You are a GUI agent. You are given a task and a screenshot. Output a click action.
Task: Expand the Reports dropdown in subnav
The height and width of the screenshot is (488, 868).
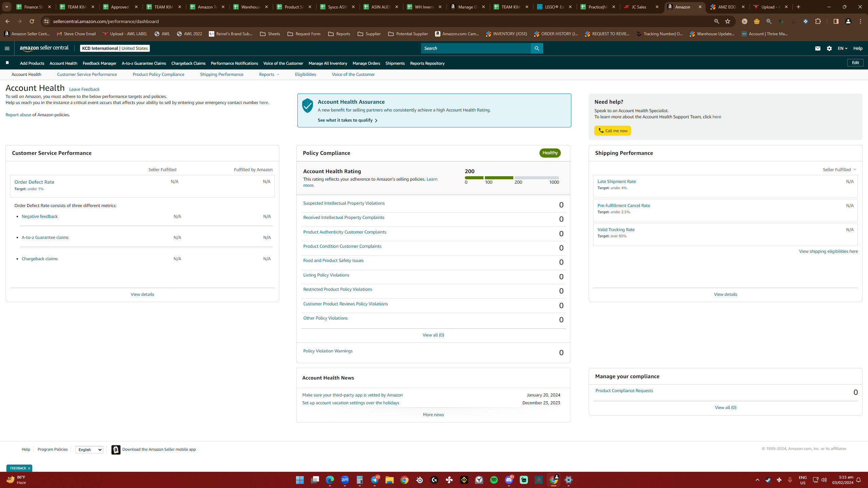coord(269,75)
